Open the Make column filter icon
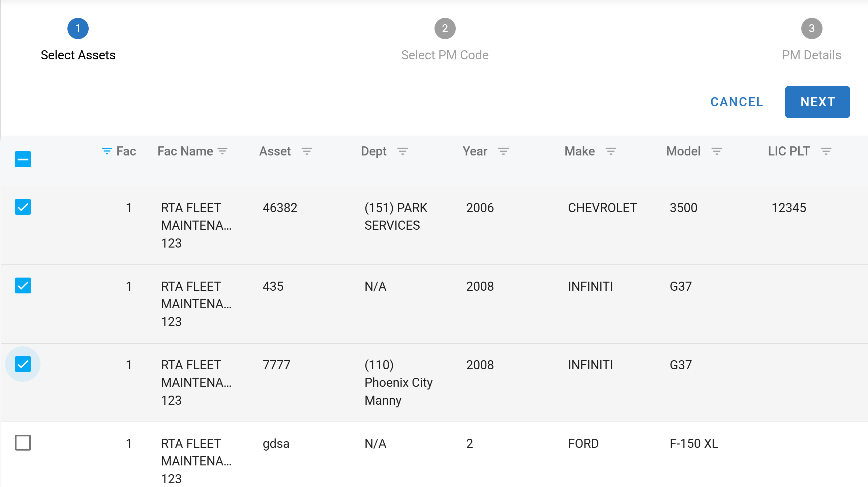 pos(610,151)
